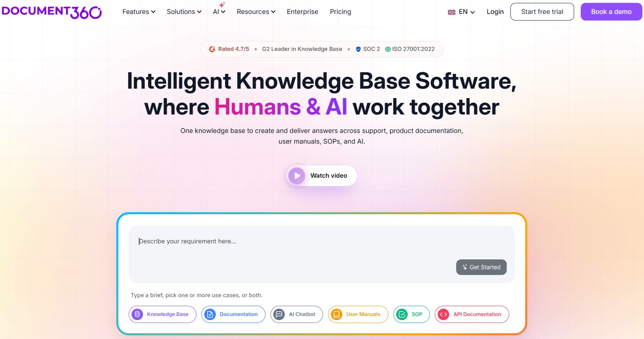644x339 pixels.
Task: Toggle the API Documentation use case chip
Action: click(472, 314)
